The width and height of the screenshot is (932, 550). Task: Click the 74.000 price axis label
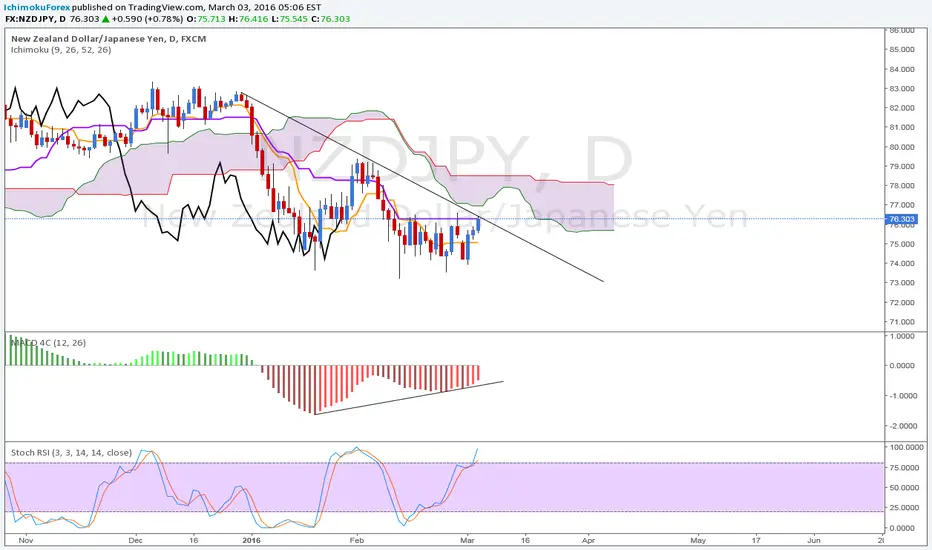coord(902,263)
